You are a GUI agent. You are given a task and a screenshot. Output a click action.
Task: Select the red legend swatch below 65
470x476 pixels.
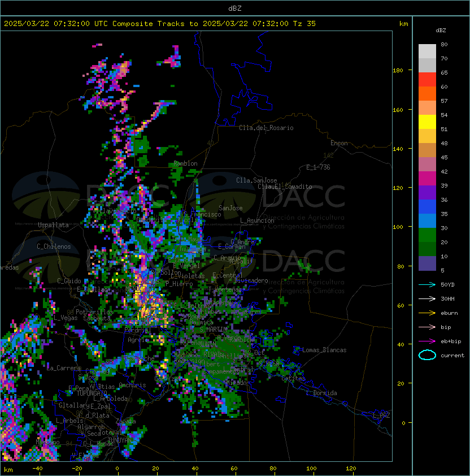[427, 80]
